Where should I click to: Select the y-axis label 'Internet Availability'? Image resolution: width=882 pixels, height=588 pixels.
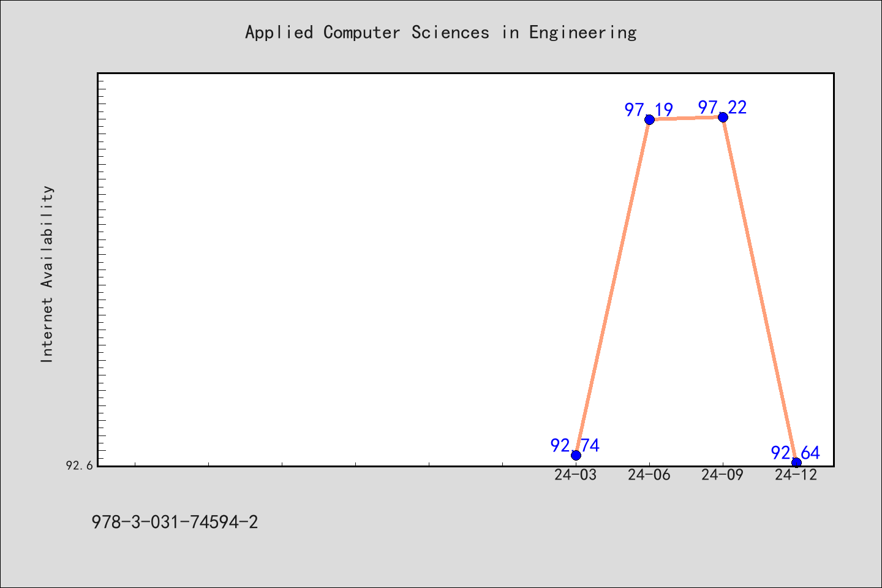pyautogui.click(x=47, y=274)
